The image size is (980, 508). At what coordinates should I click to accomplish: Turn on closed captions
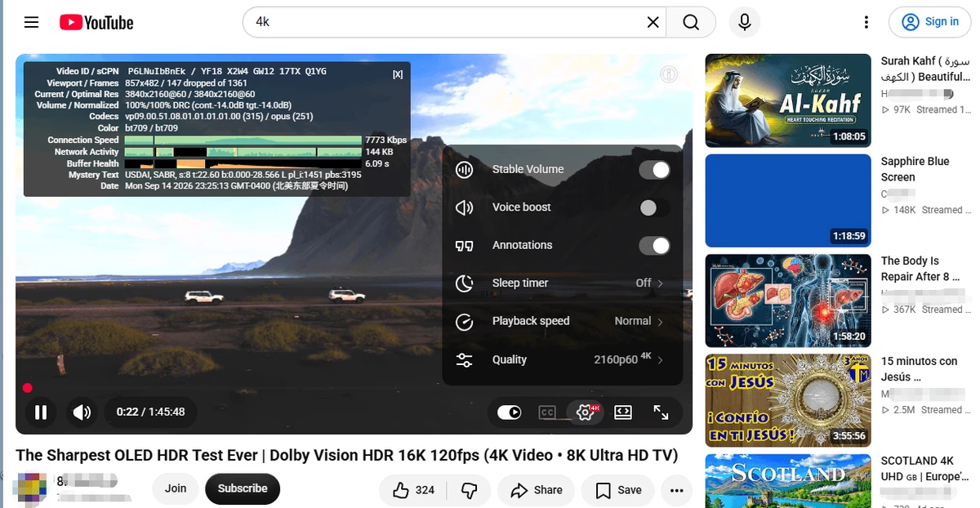pyautogui.click(x=547, y=412)
